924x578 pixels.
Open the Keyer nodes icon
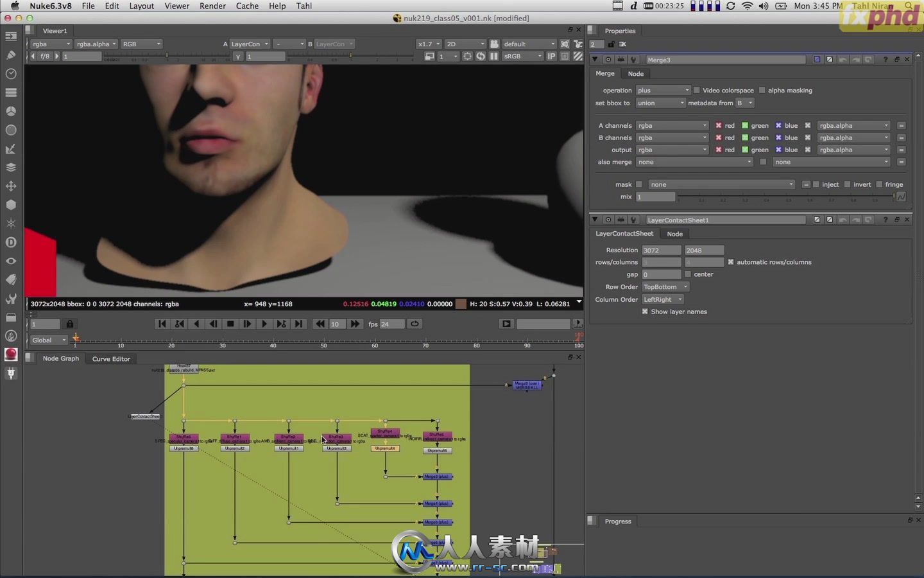coord(11,149)
